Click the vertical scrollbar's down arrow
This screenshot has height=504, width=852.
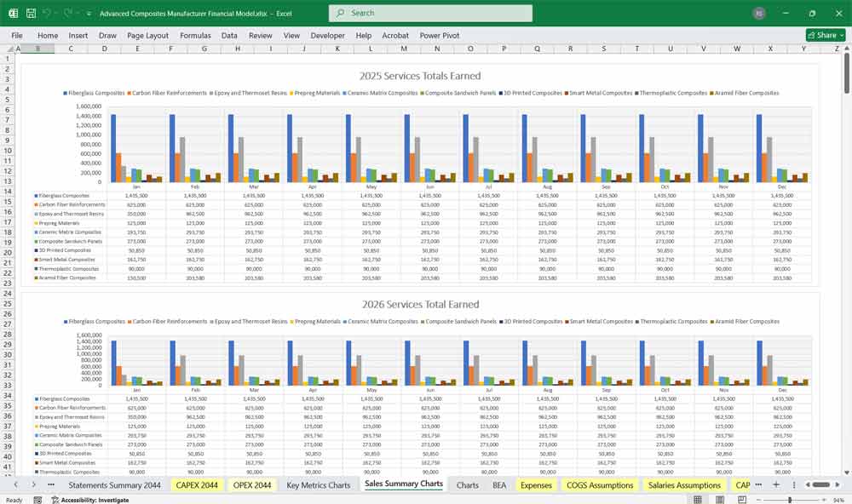(x=846, y=473)
